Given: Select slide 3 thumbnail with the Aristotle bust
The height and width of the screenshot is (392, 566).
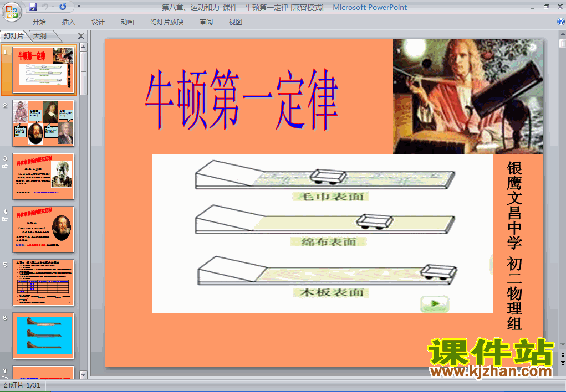Looking at the screenshot, I should click(x=43, y=177).
